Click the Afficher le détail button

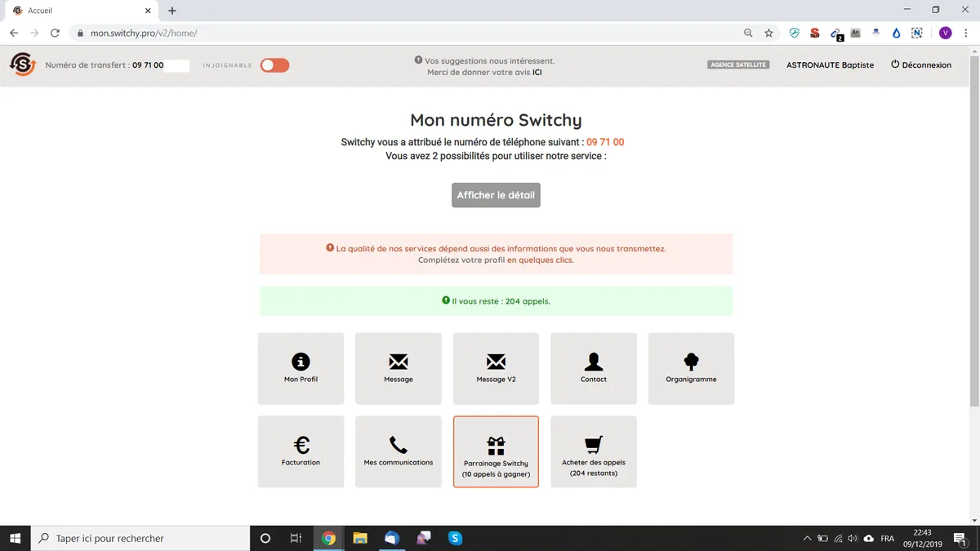click(x=496, y=195)
